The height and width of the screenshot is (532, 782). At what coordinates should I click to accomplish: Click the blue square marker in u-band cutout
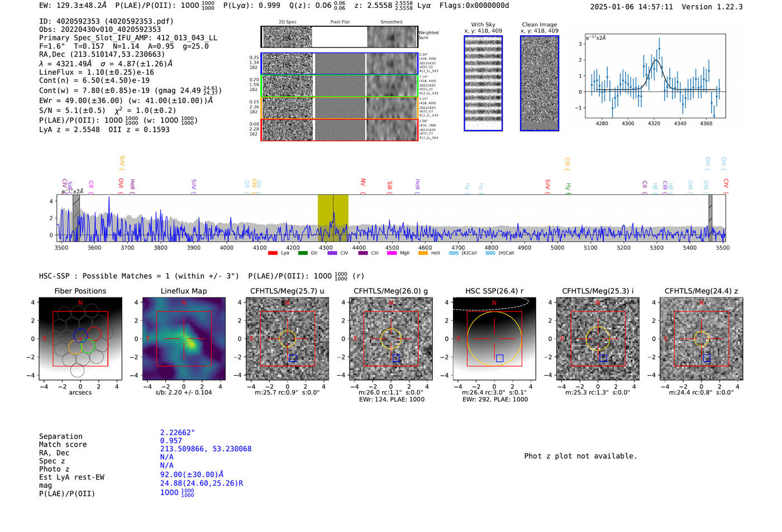[x=293, y=358]
